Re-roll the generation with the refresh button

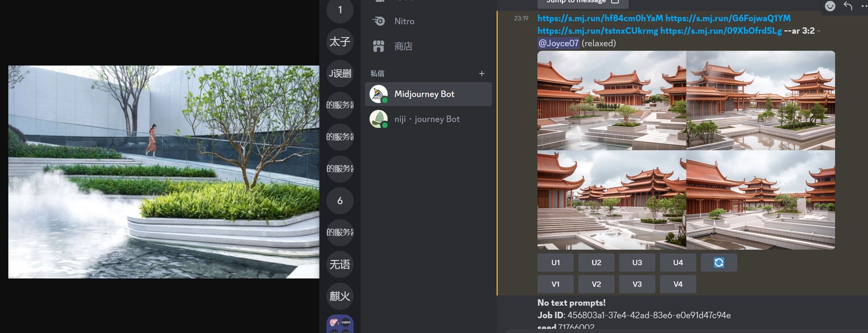pos(719,262)
